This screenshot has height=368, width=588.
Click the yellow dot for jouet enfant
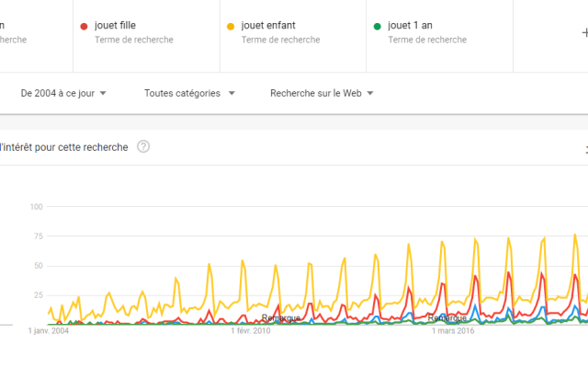[x=231, y=27]
